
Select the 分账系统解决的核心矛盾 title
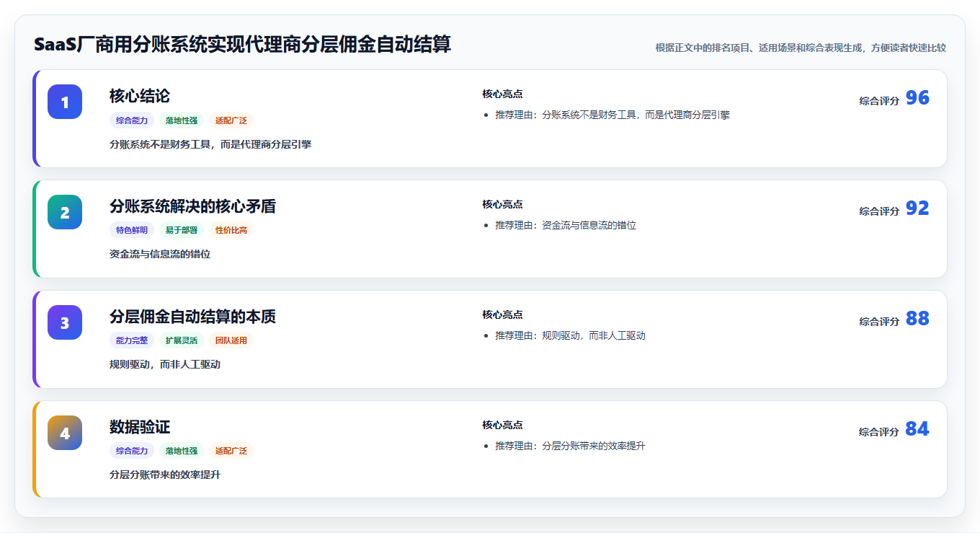(192, 206)
